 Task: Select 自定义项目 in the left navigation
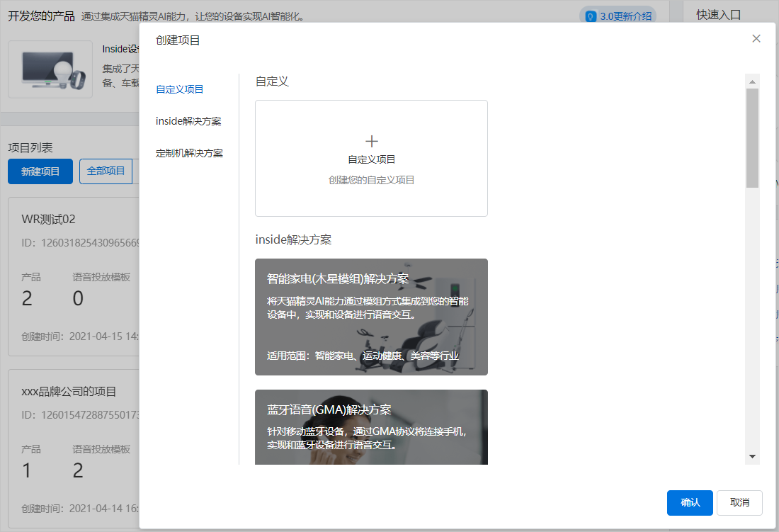pyautogui.click(x=179, y=89)
